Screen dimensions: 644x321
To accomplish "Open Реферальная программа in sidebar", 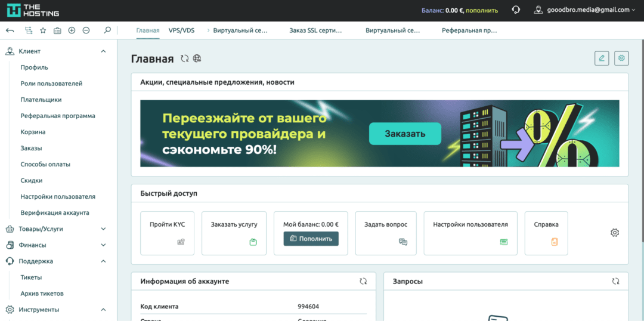I will click(x=58, y=116).
